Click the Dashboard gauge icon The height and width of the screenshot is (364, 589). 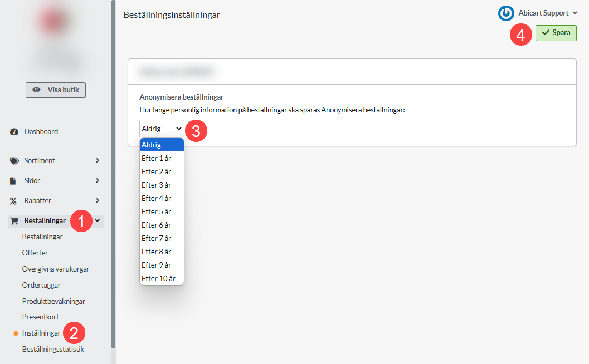pos(14,132)
